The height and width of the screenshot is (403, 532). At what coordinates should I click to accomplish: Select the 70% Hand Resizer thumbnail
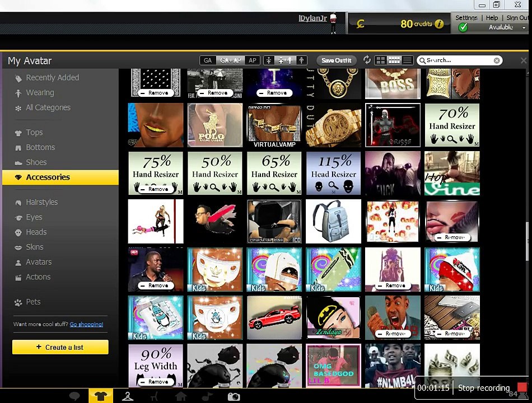coord(452,125)
